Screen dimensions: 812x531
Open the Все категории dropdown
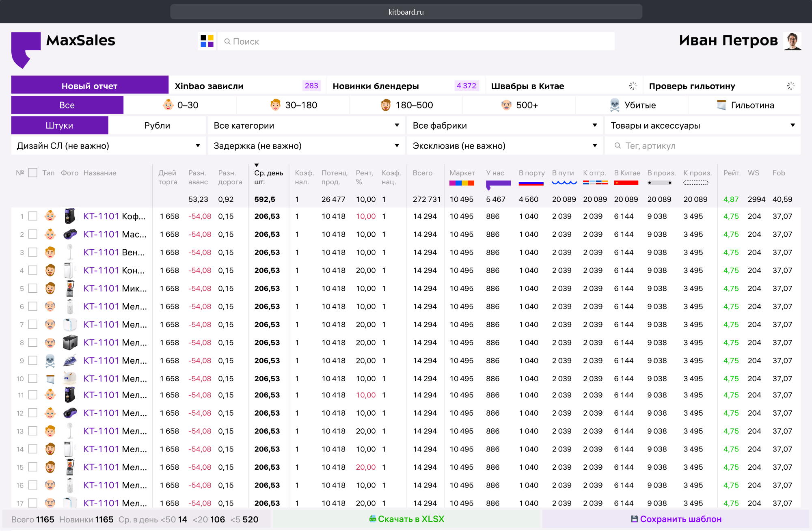click(x=306, y=125)
